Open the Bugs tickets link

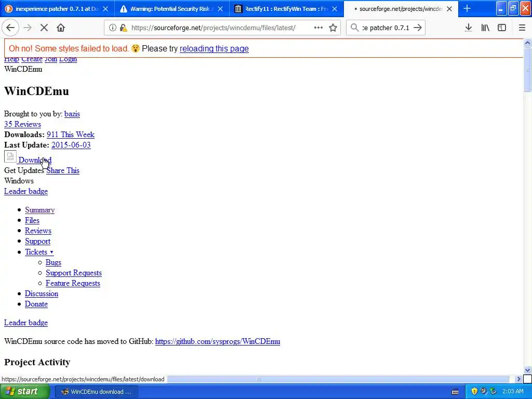[54, 262]
